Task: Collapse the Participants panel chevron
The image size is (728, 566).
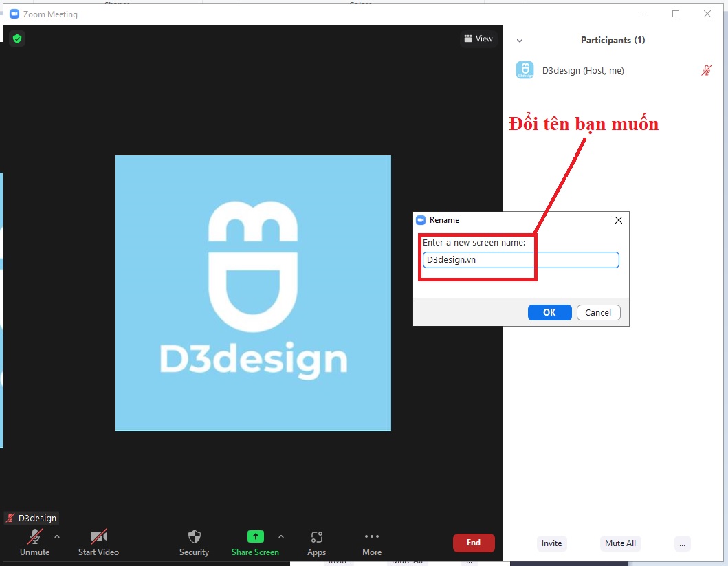Action: click(520, 41)
